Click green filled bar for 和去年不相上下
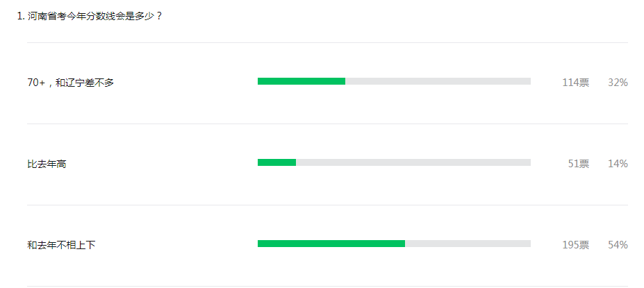This screenshot has width=644, height=288. [331, 244]
